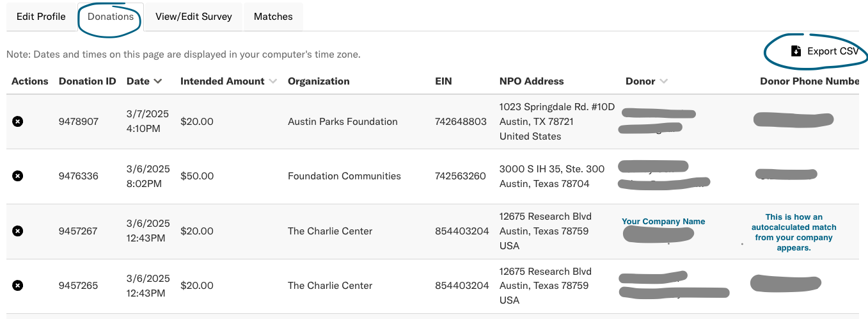Click the Donation ID column header
The image size is (868, 319).
coord(88,81)
